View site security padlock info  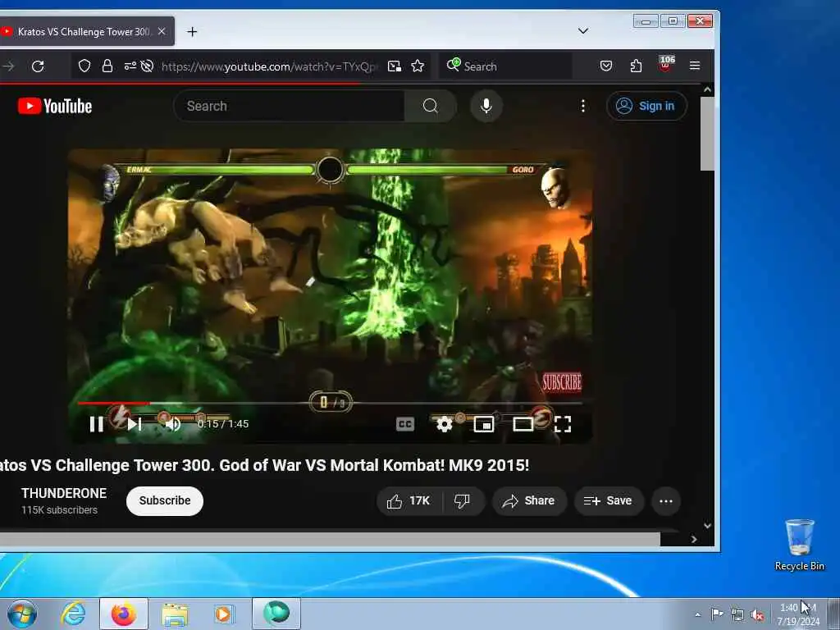click(x=107, y=66)
